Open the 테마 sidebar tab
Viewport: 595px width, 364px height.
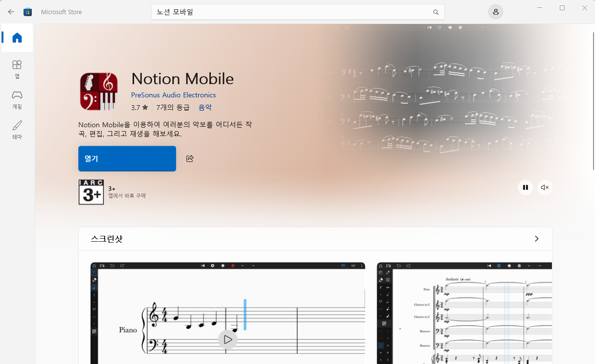click(17, 130)
